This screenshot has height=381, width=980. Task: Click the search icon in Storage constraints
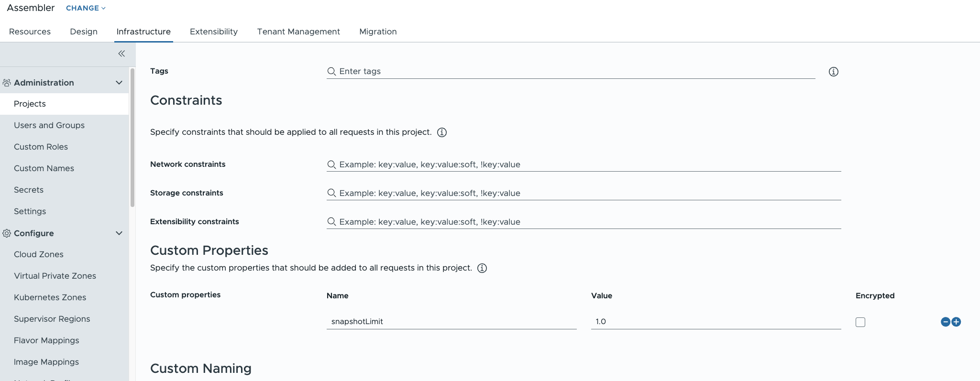click(331, 193)
